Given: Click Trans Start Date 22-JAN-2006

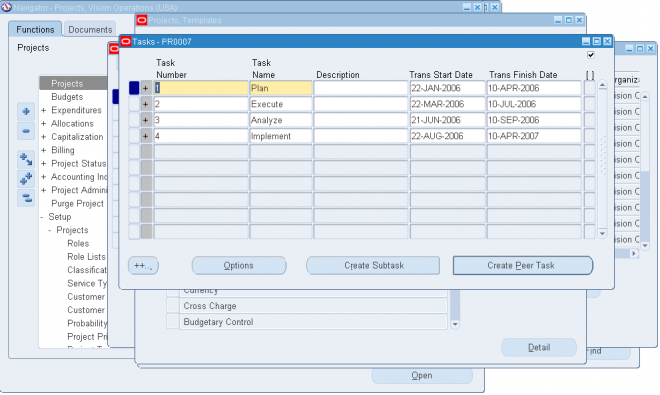Looking at the screenshot, I should click(x=447, y=88).
